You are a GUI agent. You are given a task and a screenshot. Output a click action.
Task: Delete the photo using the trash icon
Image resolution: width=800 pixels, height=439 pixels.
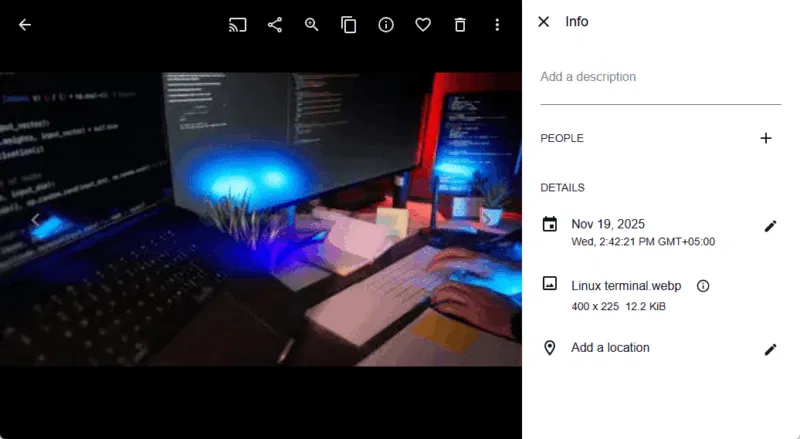[x=460, y=25]
